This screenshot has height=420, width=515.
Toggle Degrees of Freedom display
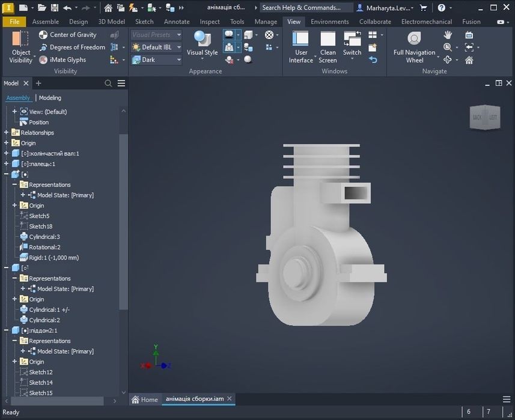coord(72,47)
